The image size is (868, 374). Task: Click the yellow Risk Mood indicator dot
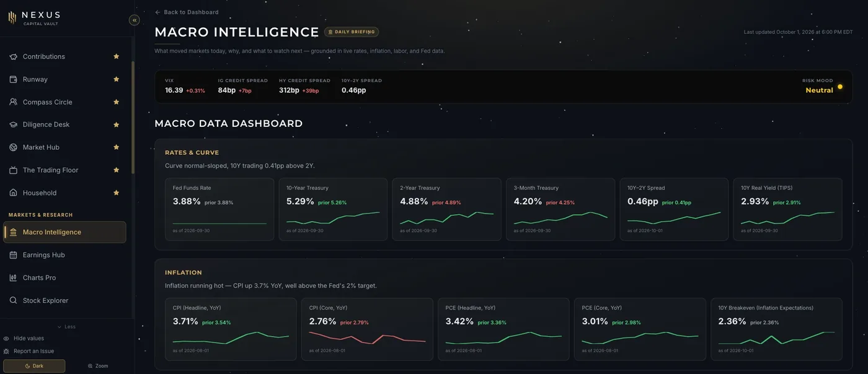click(840, 87)
